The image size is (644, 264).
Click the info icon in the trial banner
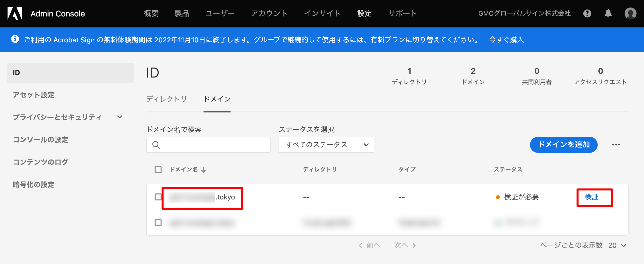pos(15,39)
